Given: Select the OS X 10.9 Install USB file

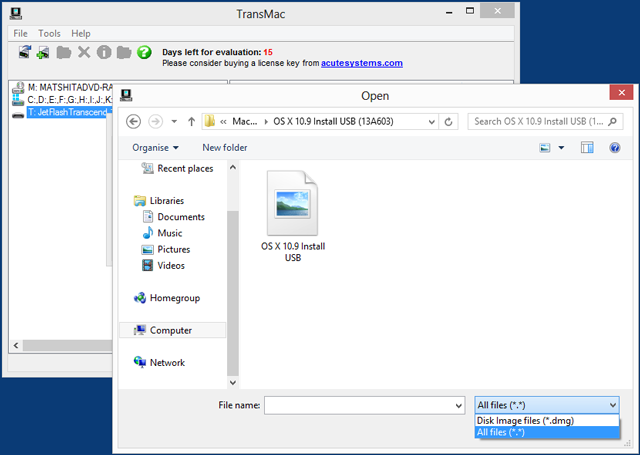Looking at the screenshot, I should point(293,216).
